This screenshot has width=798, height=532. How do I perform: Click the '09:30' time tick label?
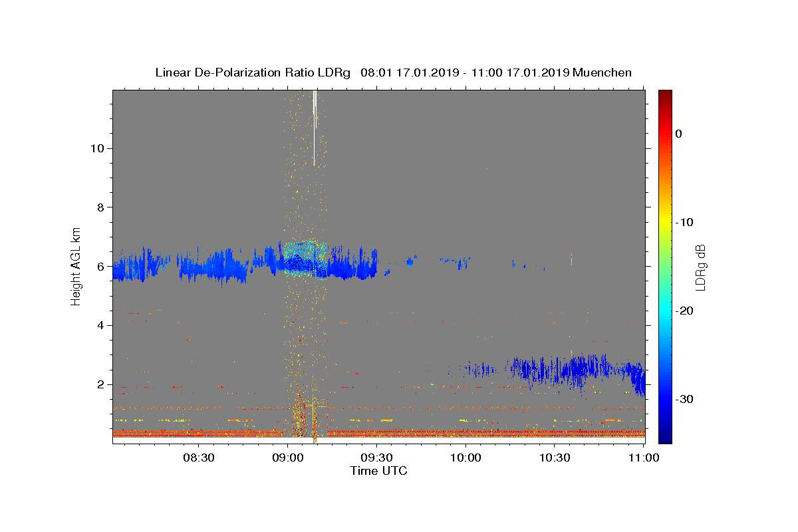pos(376,458)
